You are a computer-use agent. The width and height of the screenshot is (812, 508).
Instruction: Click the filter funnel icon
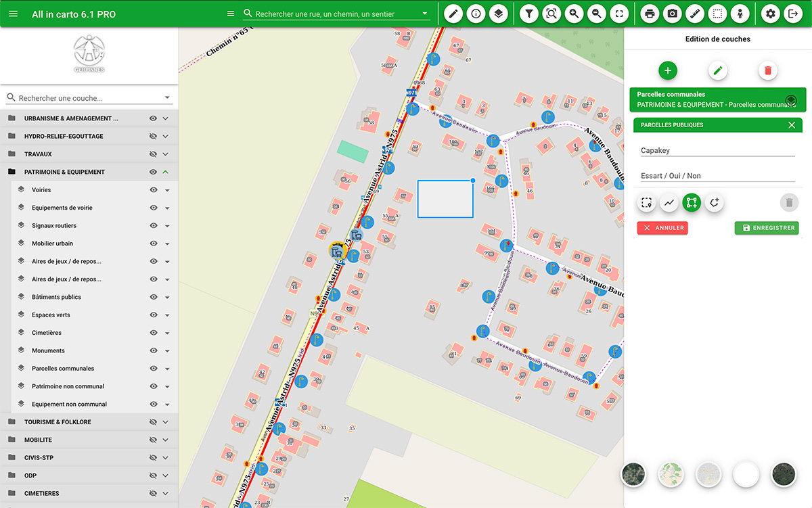[x=529, y=14]
